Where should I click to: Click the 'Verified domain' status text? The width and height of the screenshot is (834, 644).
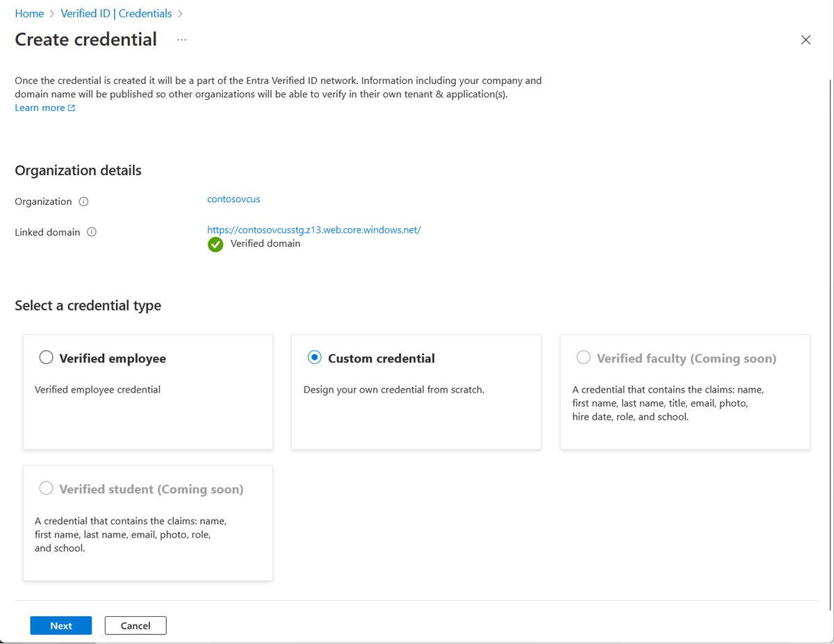click(x=265, y=243)
